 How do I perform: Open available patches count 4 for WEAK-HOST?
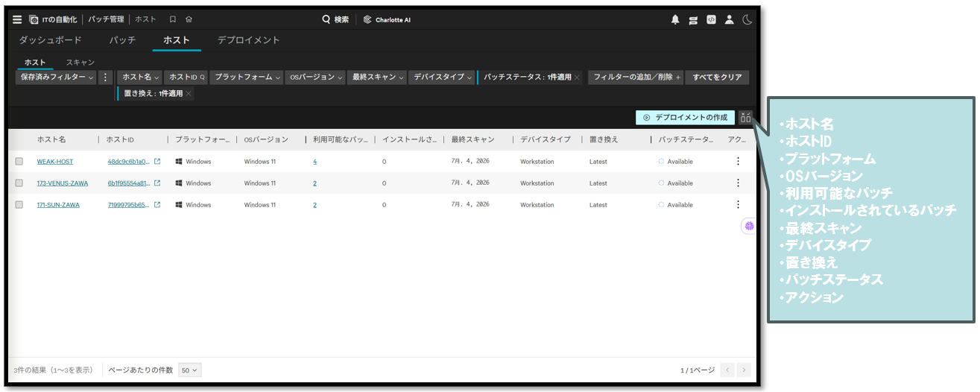pyautogui.click(x=315, y=162)
